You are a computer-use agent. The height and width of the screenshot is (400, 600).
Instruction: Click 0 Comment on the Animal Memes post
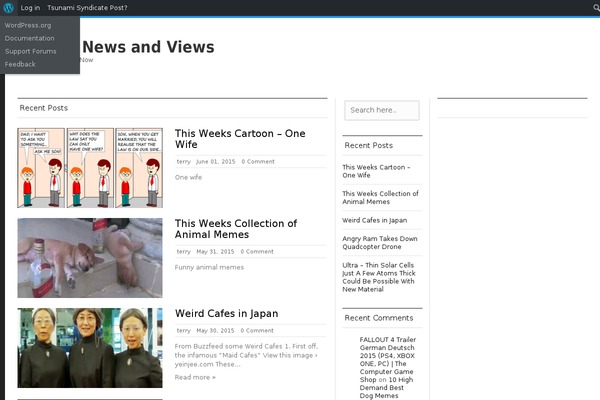[x=257, y=251]
